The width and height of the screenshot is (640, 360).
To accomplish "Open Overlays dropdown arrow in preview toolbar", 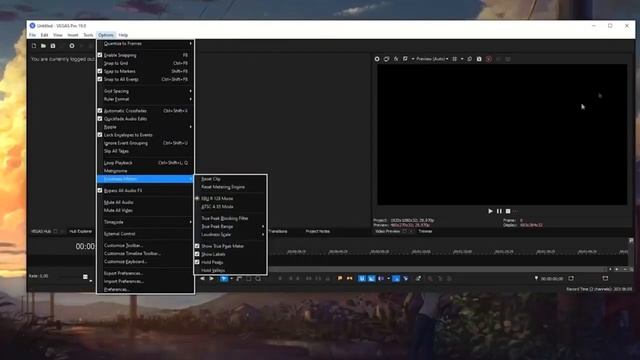I will pos(462,59).
